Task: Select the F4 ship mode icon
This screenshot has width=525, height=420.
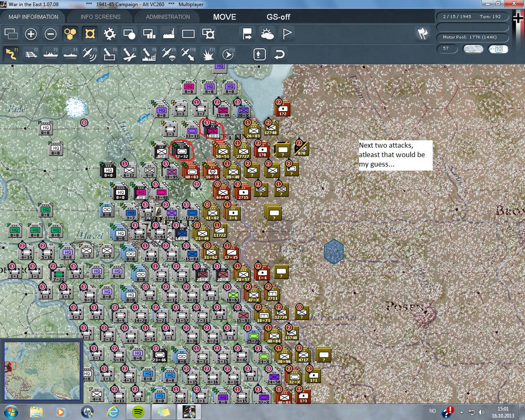Action: pos(70,54)
